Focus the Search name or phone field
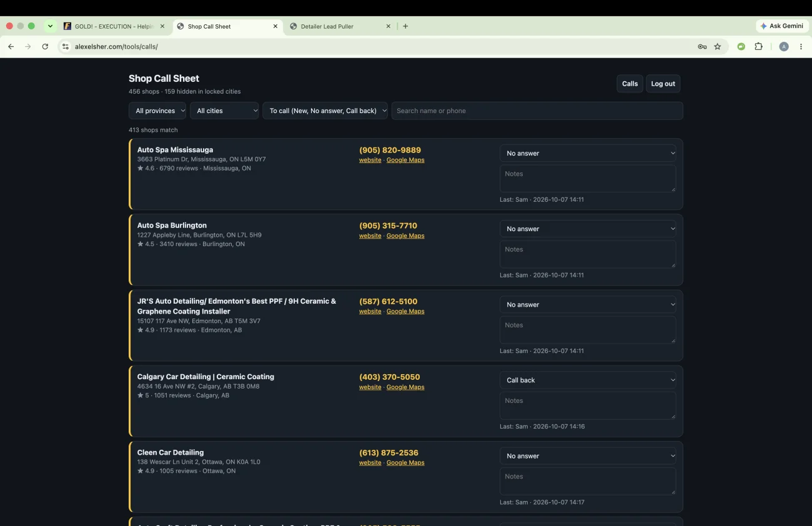The width and height of the screenshot is (812, 526). pos(537,111)
